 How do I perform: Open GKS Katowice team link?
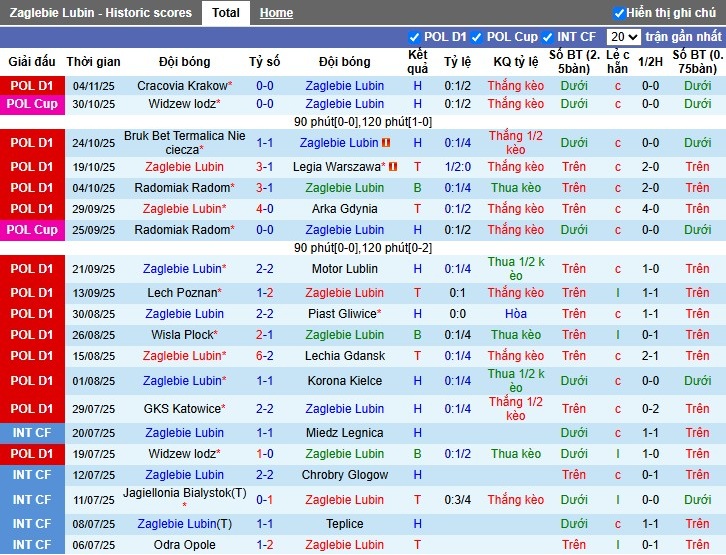click(184, 409)
